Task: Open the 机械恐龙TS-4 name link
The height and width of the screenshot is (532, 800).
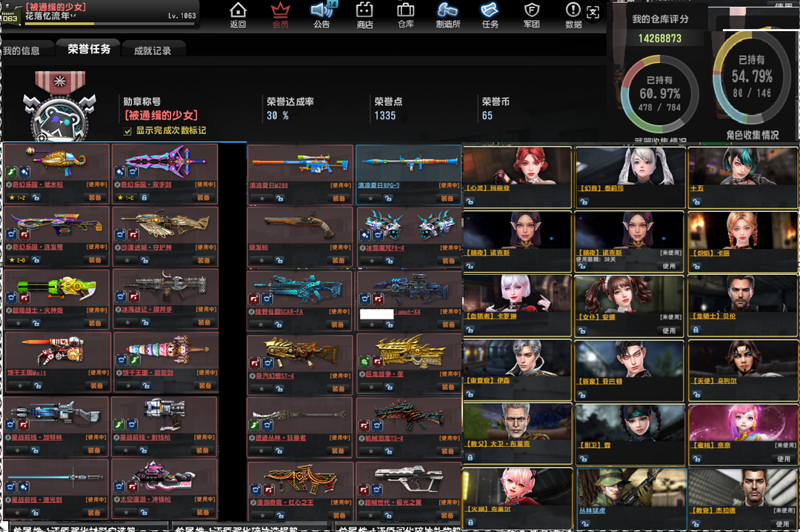Action: coord(384,438)
